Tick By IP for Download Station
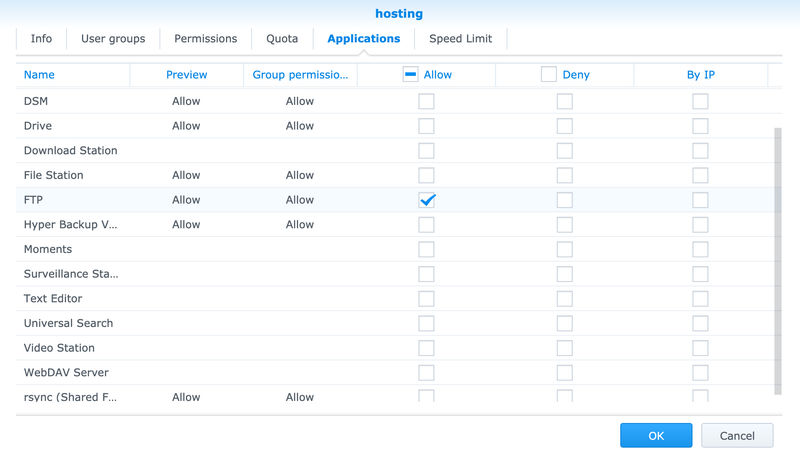The width and height of the screenshot is (800, 453). coord(701,151)
